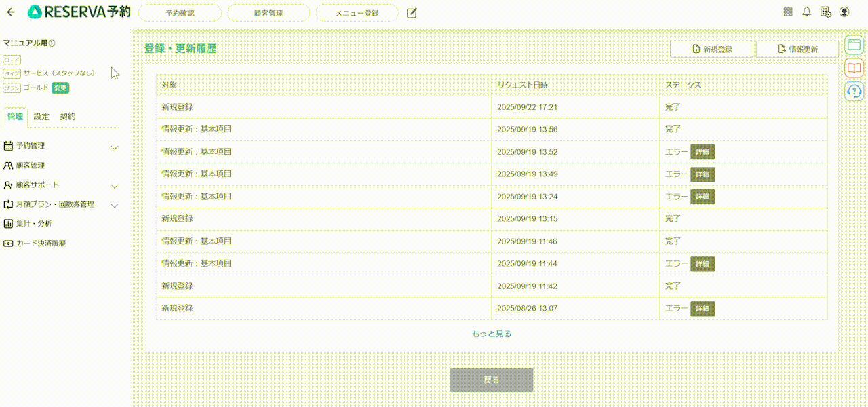The image size is (868, 407).
Task: Click the green window icon on right sidebar
Action: (x=854, y=45)
